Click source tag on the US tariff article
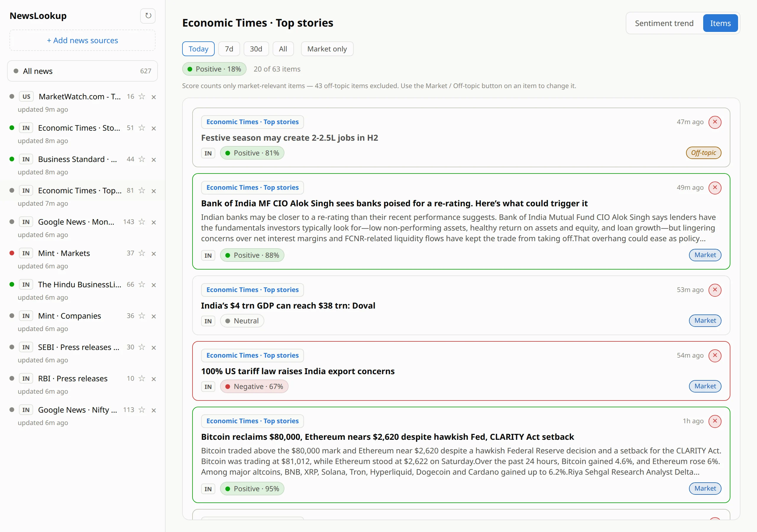 tap(253, 355)
